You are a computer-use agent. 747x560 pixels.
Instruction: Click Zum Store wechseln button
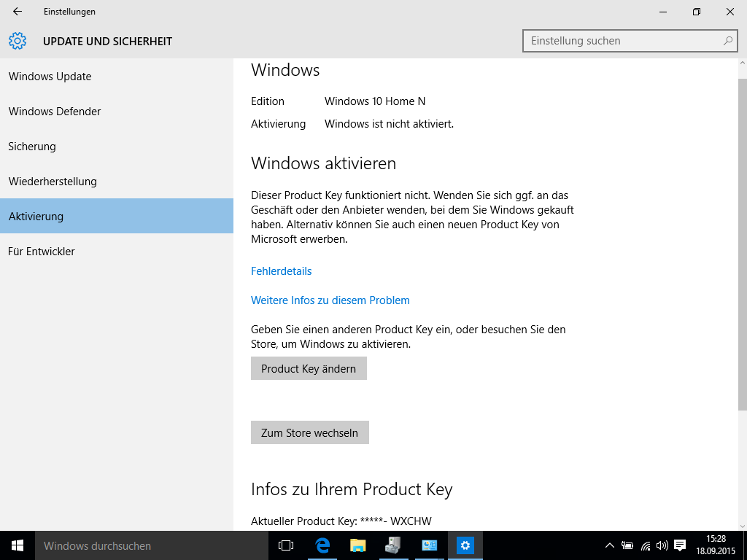309,432
